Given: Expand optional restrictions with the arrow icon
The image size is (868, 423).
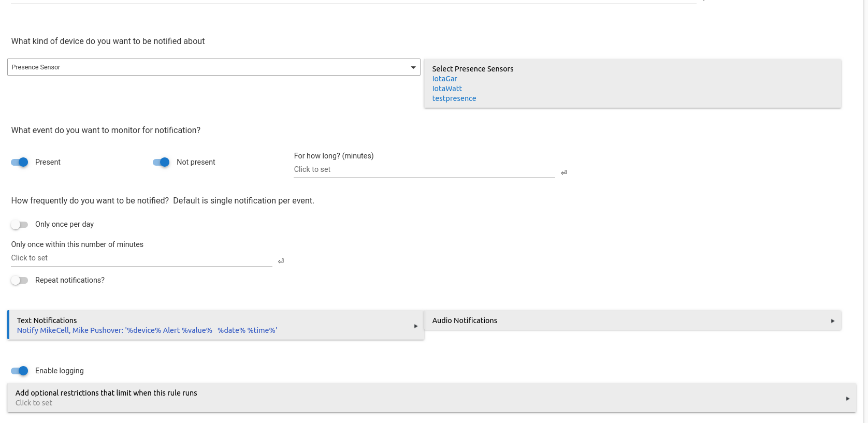Looking at the screenshot, I should pyautogui.click(x=847, y=398).
